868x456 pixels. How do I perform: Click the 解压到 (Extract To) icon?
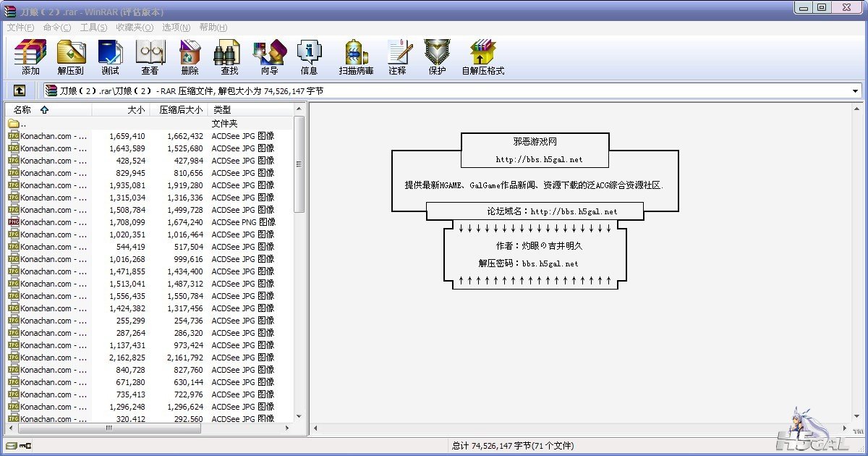coord(71,56)
